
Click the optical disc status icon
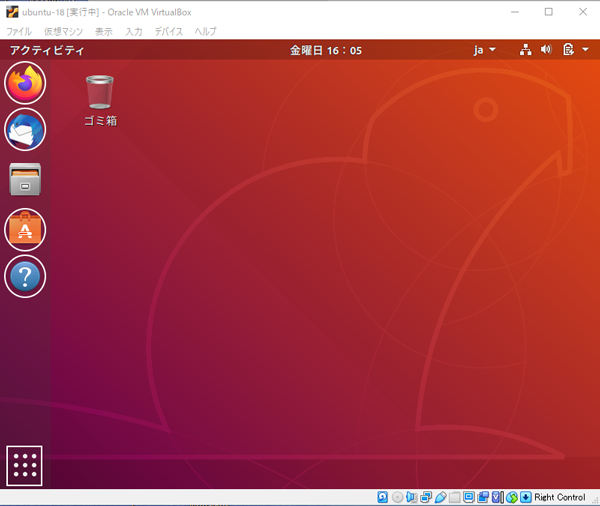point(398,497)
